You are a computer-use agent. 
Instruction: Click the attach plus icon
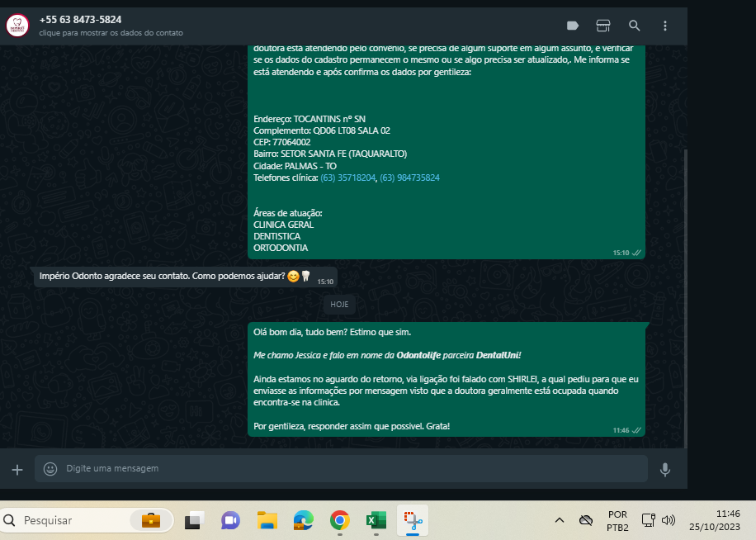(17, 470)
